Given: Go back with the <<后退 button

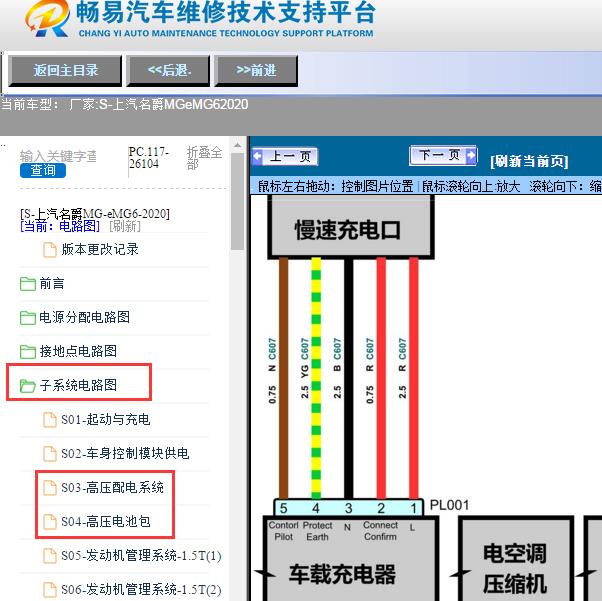Looking at the screenshot, I should (169, 70).
